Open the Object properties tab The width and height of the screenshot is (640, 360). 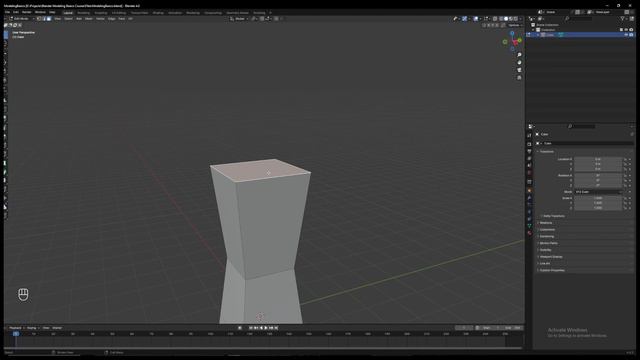[x=529, y=190]
